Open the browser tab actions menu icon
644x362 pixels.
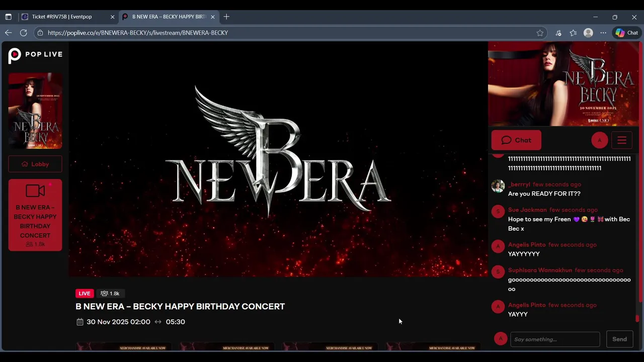[8, 17]
